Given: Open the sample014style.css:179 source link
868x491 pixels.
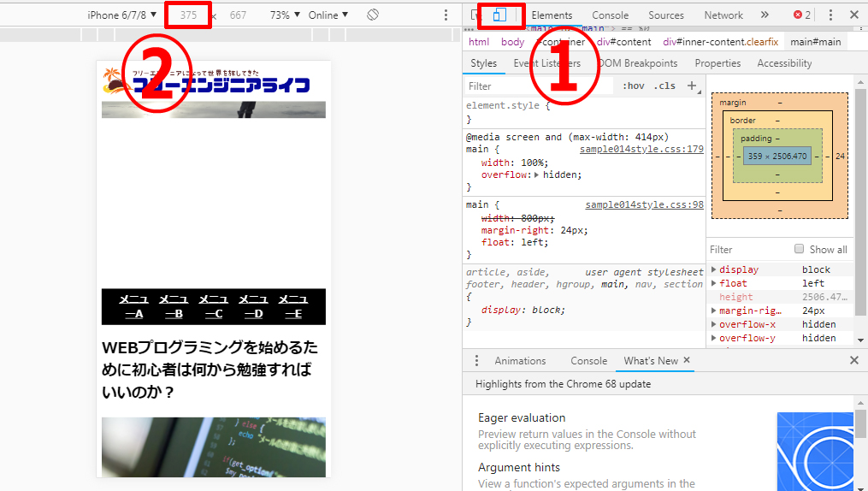Looking at the screenshot, I should coord(641,149).
